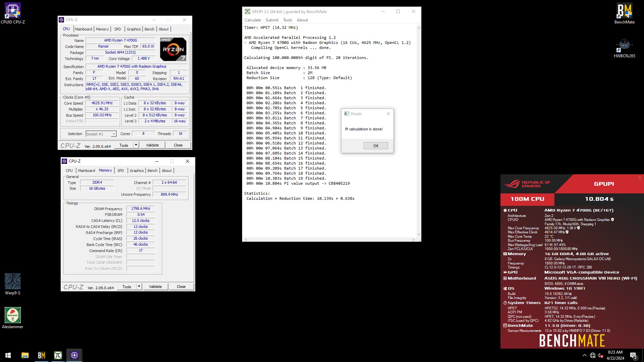Open Mainboard tab in lower CPU-Z
Screen dimensions: 644x362
tap(87, 171)
